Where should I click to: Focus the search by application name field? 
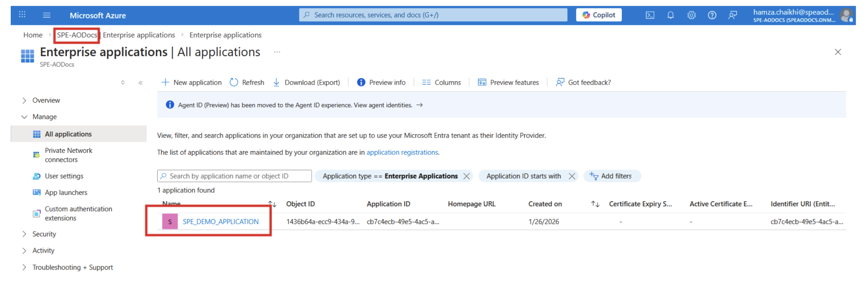pyautogui.click(x=234, y=176)
